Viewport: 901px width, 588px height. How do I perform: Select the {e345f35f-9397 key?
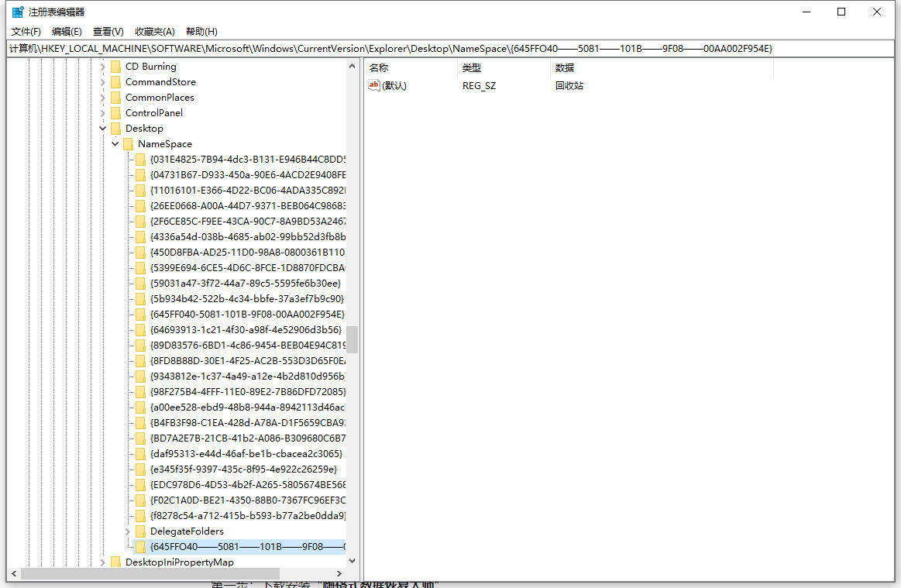(243, 470)
